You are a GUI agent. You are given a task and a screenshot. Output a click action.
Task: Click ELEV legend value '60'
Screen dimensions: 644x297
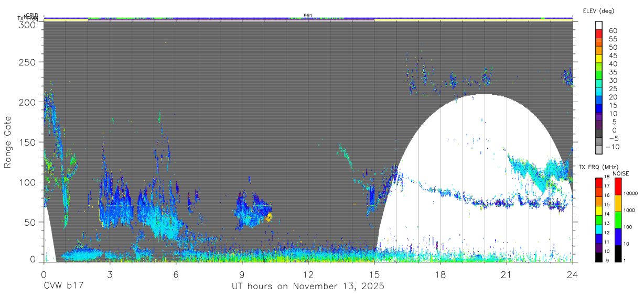pos(613,31)
